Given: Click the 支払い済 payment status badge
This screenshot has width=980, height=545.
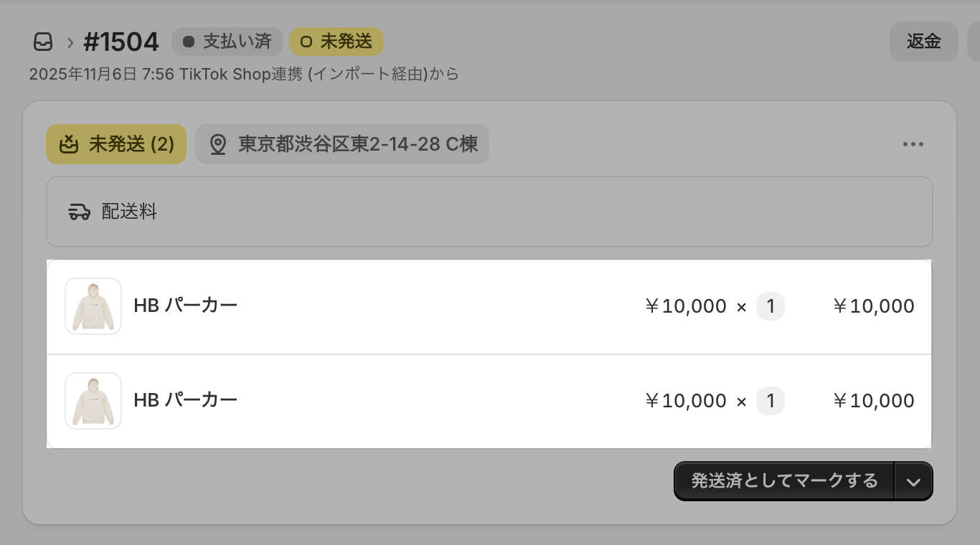Looking at the screenshot, I should click(227, 42).
